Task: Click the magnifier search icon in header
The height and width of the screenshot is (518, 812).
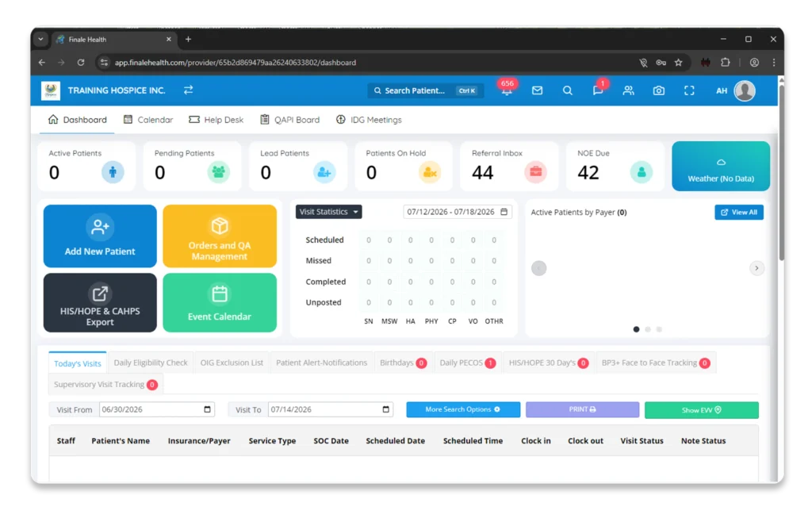Action: (x=568, y=90)
